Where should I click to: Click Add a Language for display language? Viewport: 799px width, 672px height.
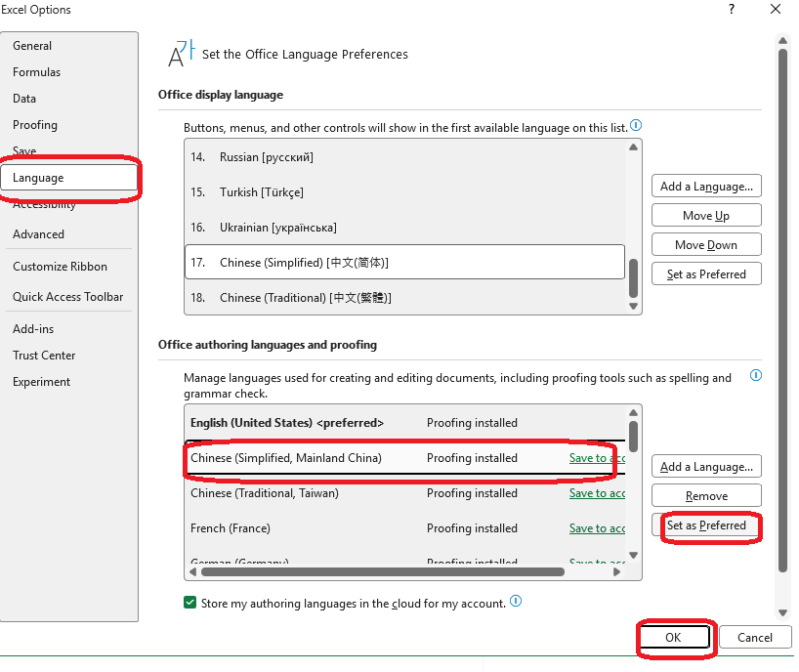(x=706, y=186)
